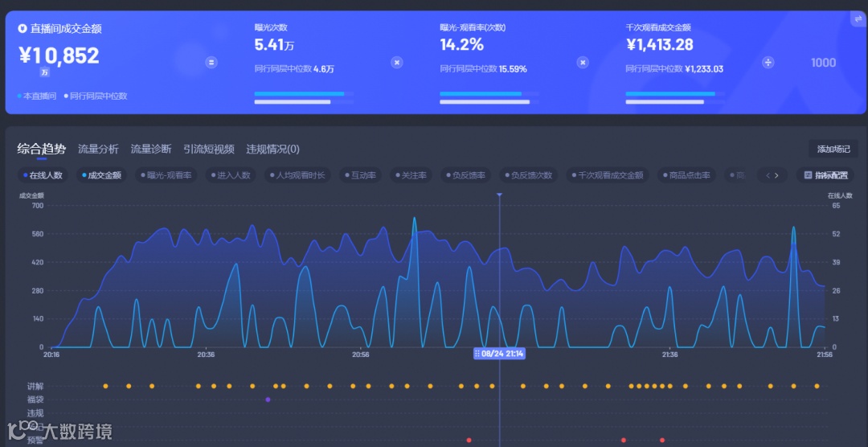Enable the 千次观看成交金额 metric chip
The width and height of the screenshot is (868, 447).
(608, 175)
